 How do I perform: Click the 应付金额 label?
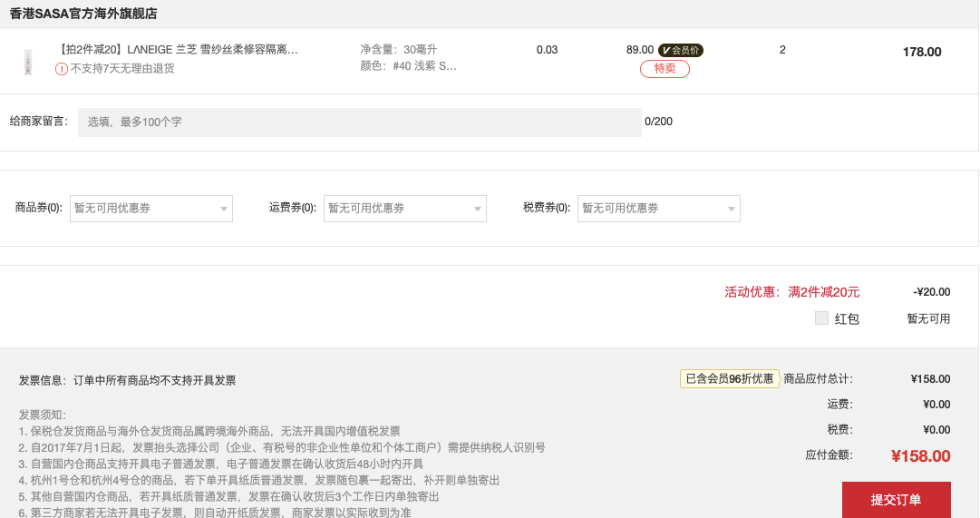[829, 454]
